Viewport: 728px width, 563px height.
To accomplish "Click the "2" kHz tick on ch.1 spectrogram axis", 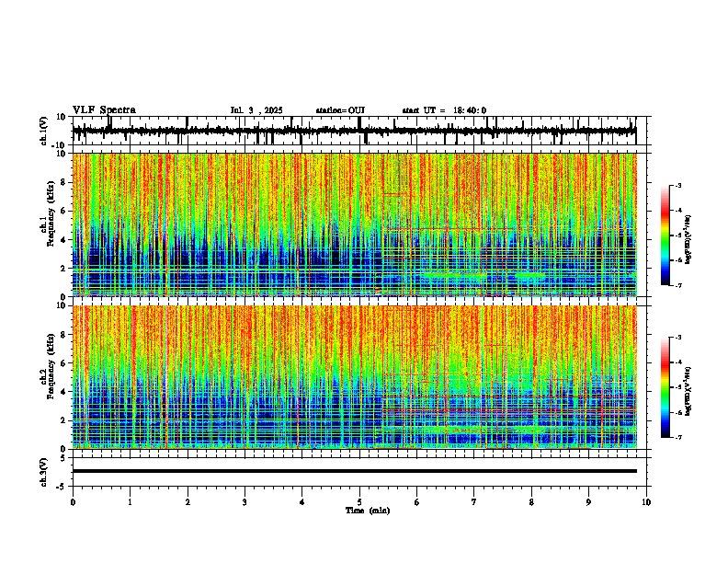I will click(x=64, y=269).
